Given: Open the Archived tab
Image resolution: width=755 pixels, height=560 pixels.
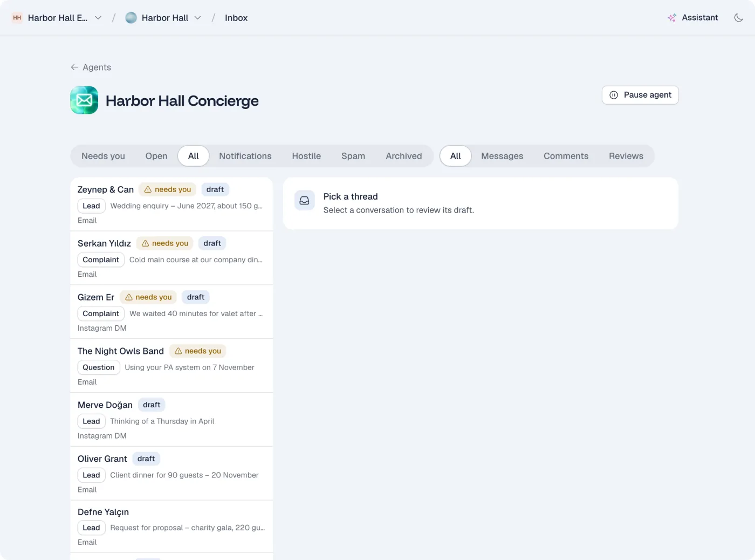Looking at the screenshot, I should tap(404, 156).
